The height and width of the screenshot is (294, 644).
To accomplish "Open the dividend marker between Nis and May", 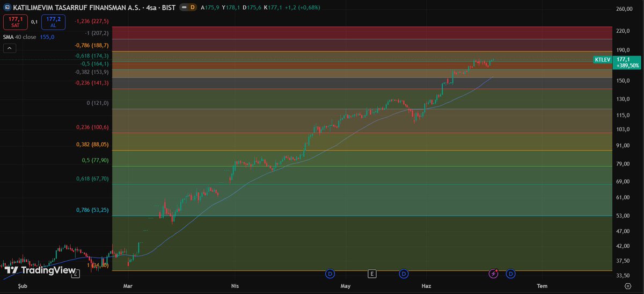I will [x=330, y=274].
